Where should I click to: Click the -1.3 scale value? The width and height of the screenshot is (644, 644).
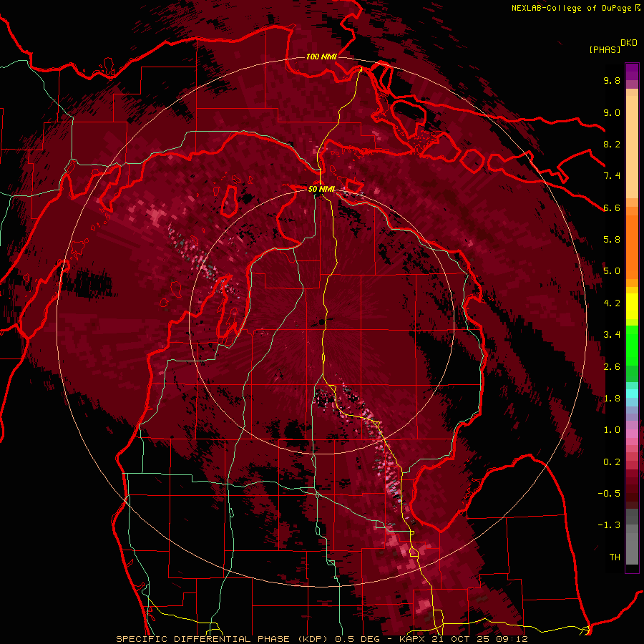pyautogui.click(x=609, y=525)
